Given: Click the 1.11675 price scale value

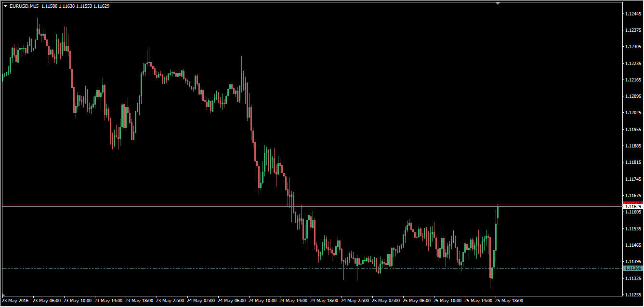Looking at the screenshot, I should [x=632, y=196].
